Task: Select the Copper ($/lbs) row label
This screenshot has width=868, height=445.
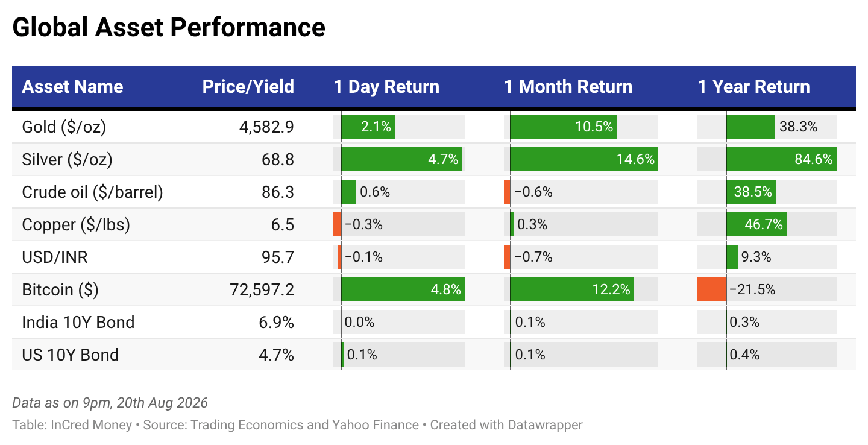Action: (x=76, y=225)
